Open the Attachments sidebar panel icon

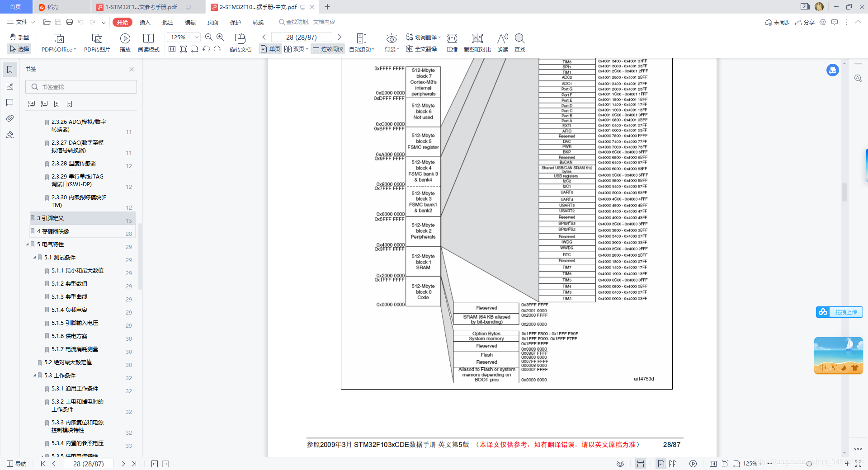click(9, 118)
